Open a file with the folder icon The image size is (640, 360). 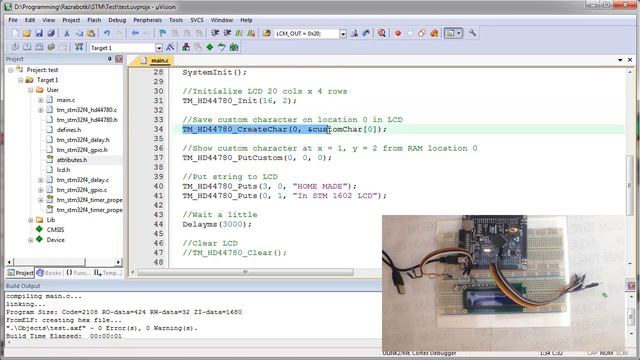coord(27,33)
